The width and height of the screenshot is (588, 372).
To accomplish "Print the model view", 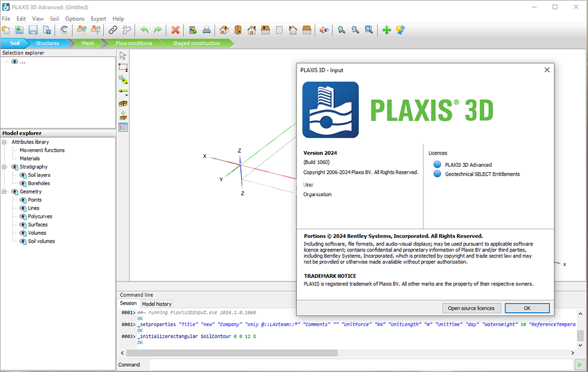I will pyautogui.click(x=206, y=29).
